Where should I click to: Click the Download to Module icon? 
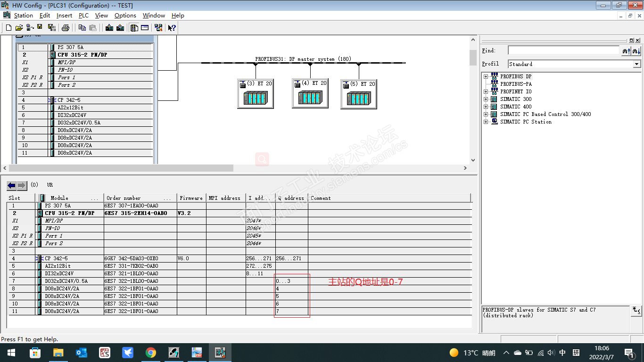click(x=109, y=28)
